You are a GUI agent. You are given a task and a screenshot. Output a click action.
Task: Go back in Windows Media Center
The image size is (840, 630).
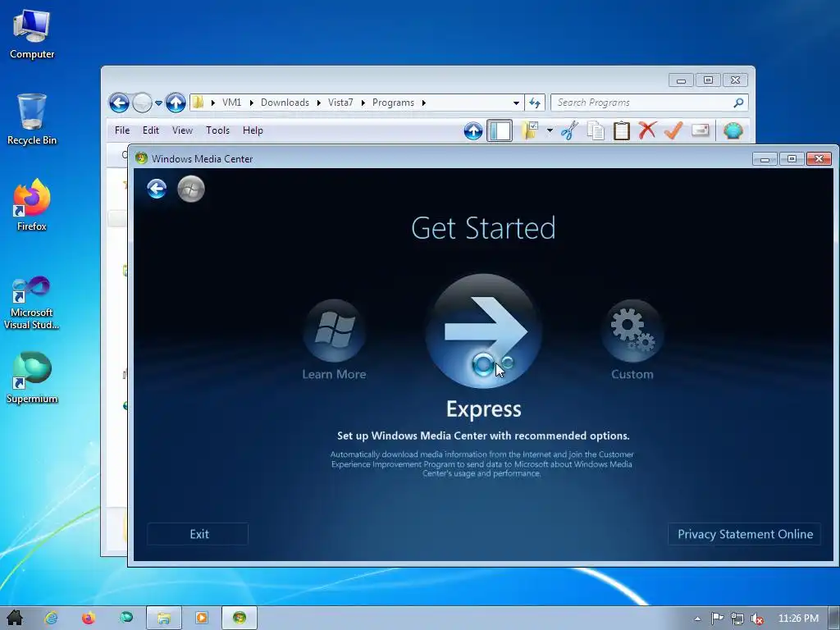point(157,189)
